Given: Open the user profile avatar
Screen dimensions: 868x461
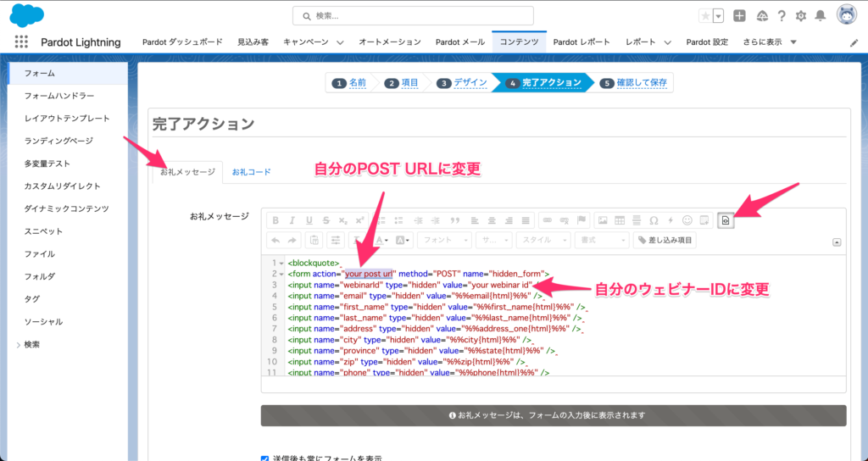Looking at the screenshot, I should click(x=847, y=15).
